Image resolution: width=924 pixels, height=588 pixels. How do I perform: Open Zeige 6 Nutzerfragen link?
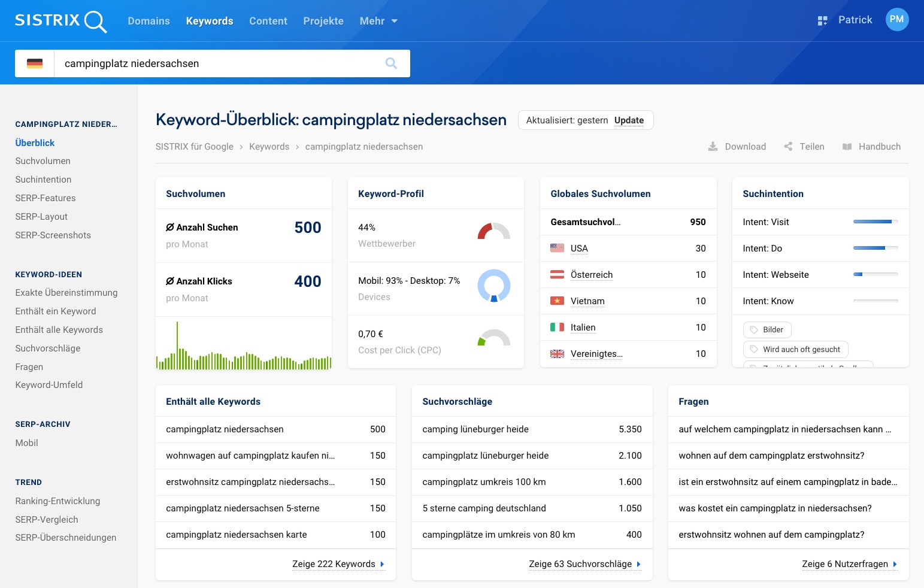coord(849,564)
